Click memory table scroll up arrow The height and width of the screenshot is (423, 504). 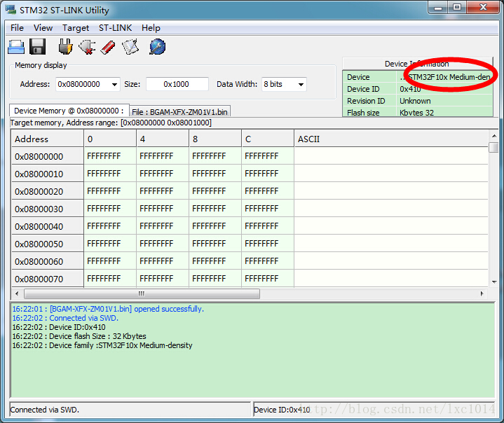(x=494, y=136)
